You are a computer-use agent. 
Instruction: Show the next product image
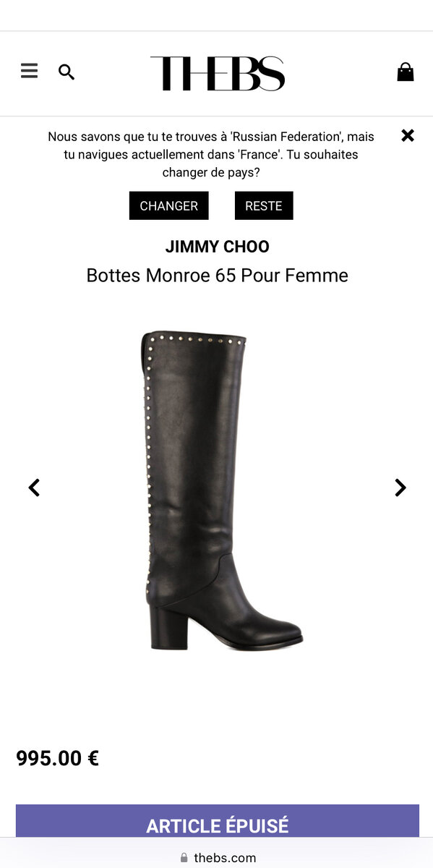[x=400, y=488]
